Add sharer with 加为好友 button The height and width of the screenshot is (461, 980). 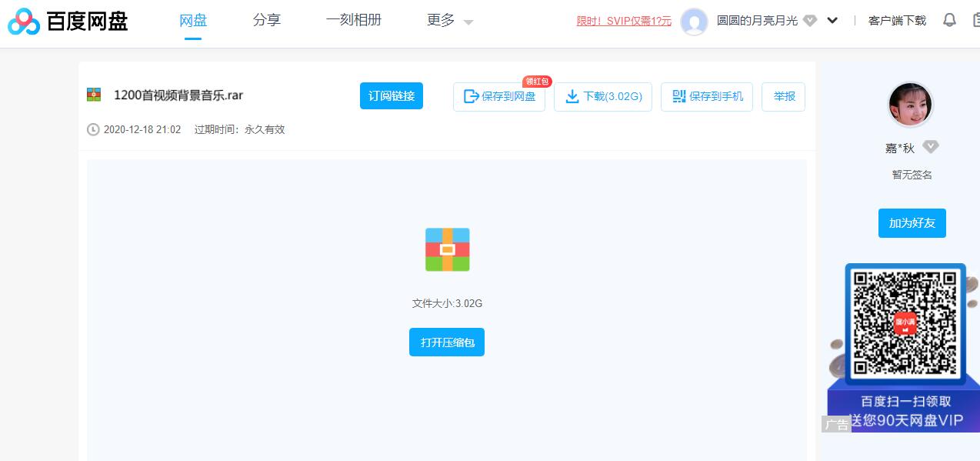point(912,223)
